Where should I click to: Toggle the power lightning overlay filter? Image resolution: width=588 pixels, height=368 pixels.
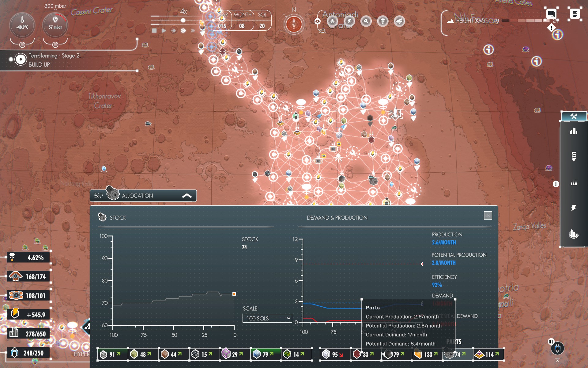349,21
